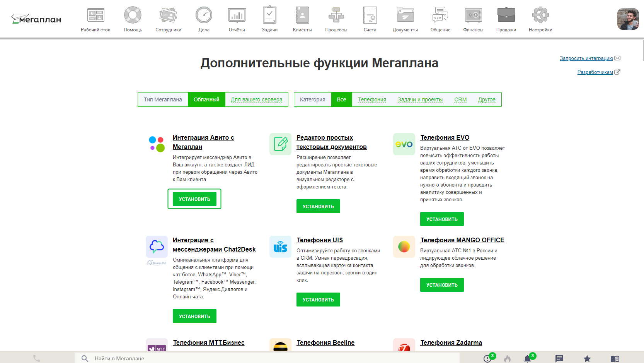Install Chat2Desk integration
The height and width of the screenshot is (363, 644).
click(x=194, y=316)
